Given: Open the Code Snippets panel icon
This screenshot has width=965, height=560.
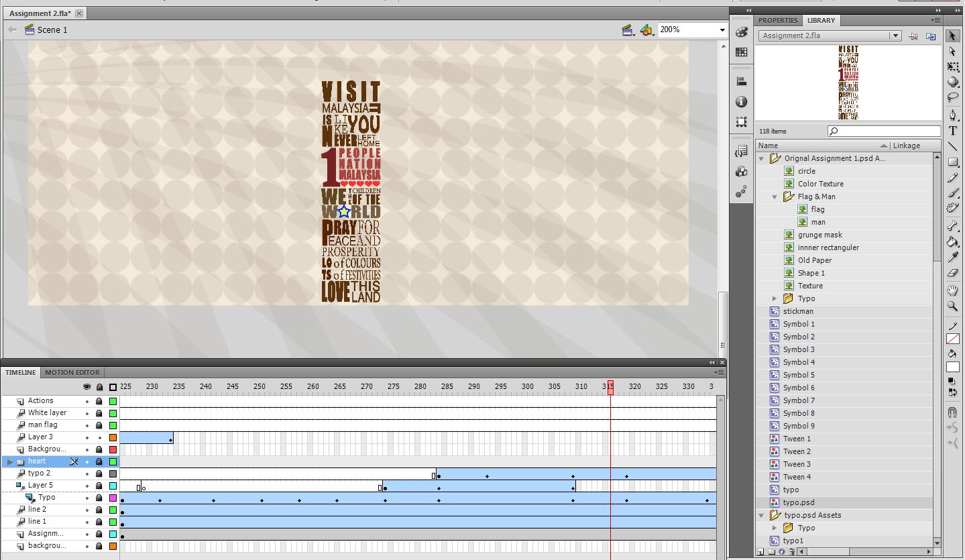Looking at the screenshot, I should 742,152.
